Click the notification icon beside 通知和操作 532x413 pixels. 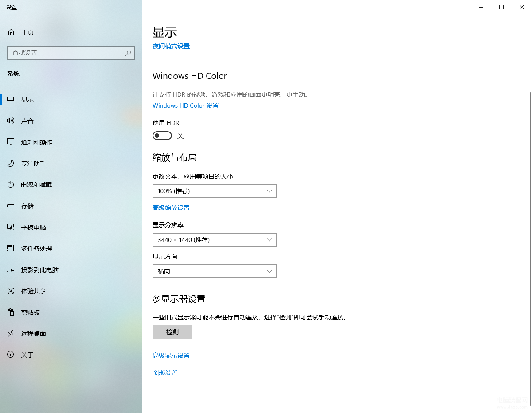click(x=11, y=142)
